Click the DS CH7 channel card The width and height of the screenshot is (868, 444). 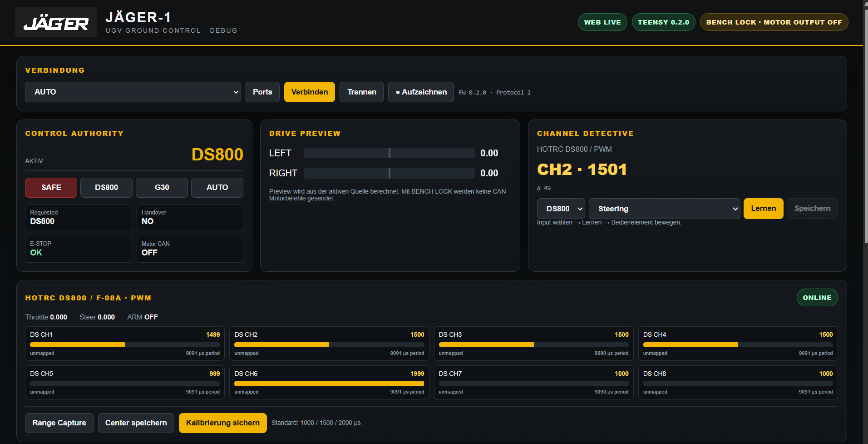pos(533,383)
